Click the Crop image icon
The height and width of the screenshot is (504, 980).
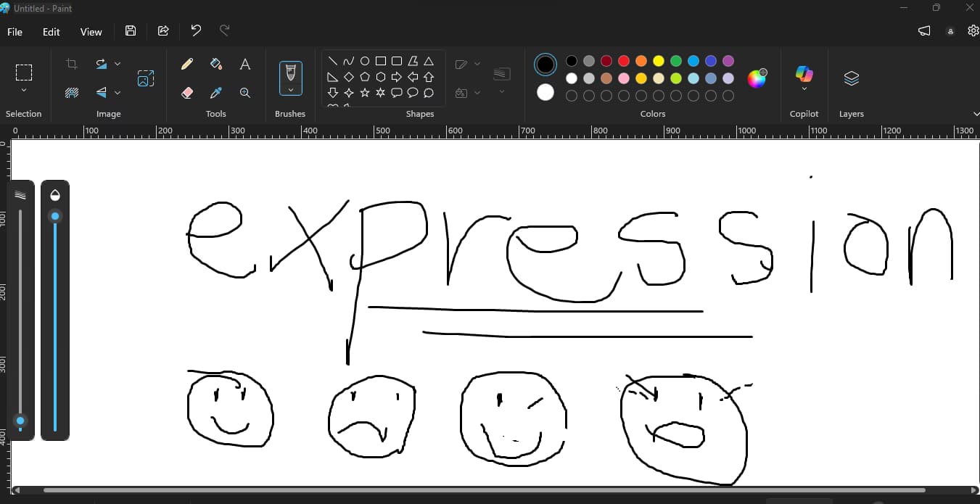tap(72, 64)
